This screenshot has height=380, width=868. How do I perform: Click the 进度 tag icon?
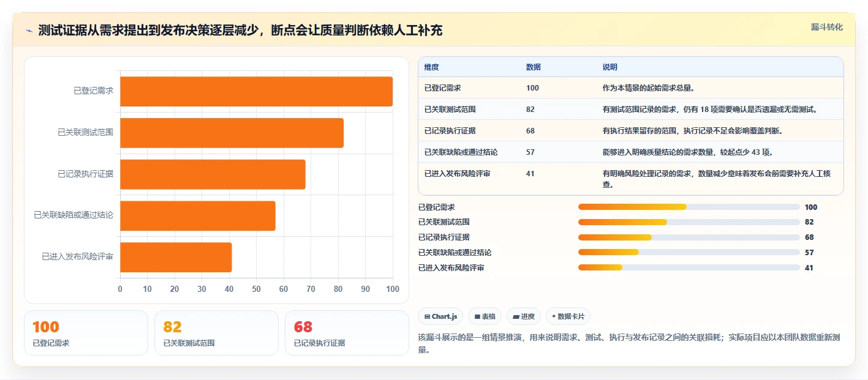pyautogui.click(x=516, y=316)
